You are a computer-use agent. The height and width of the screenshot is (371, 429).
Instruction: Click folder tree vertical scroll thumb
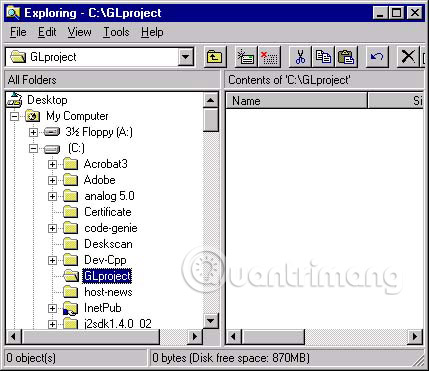pos(210,120)
